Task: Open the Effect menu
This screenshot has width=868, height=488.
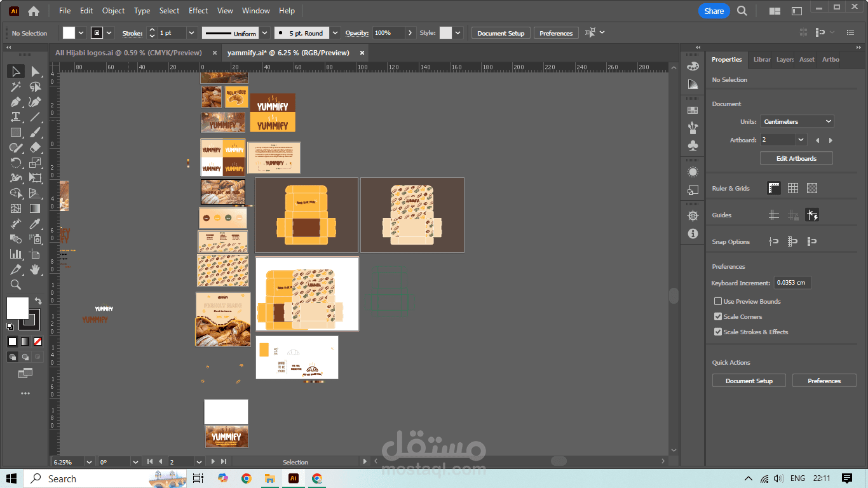Action: [x=198, y=11]
